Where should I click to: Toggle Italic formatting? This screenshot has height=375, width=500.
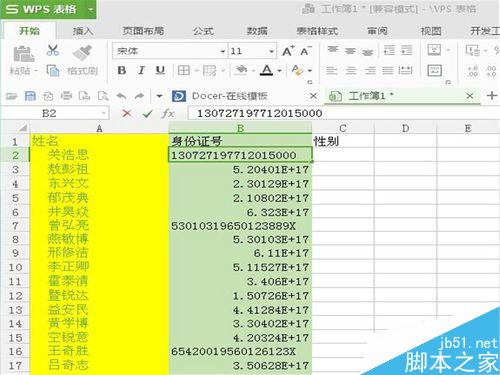pos(141,70)
